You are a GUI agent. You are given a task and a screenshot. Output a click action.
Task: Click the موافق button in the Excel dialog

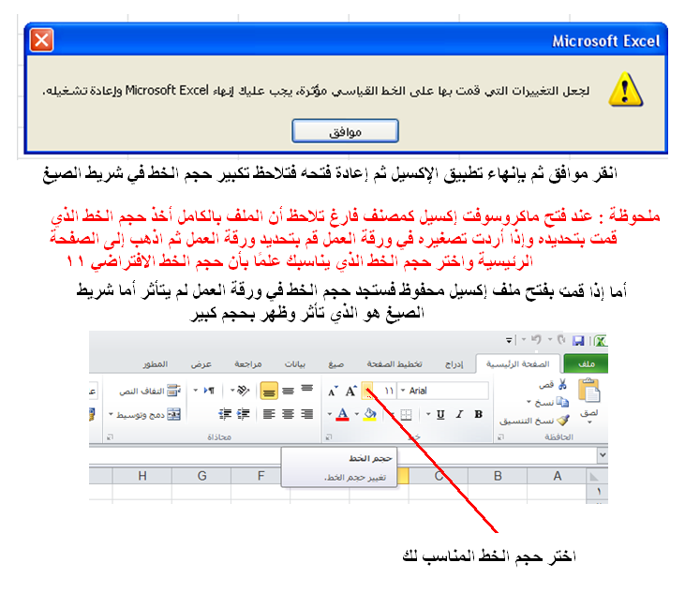click(x=345, y=131)
